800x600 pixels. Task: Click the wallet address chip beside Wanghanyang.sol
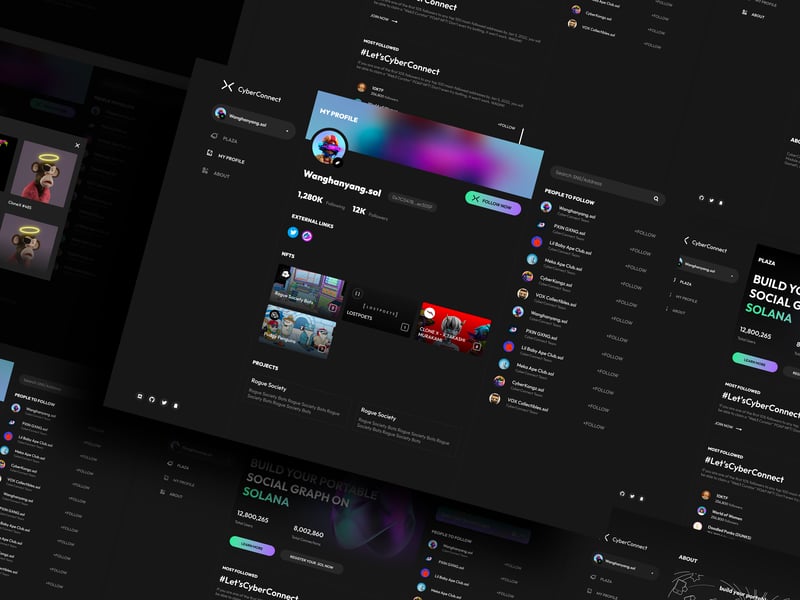tap(412, 202)
